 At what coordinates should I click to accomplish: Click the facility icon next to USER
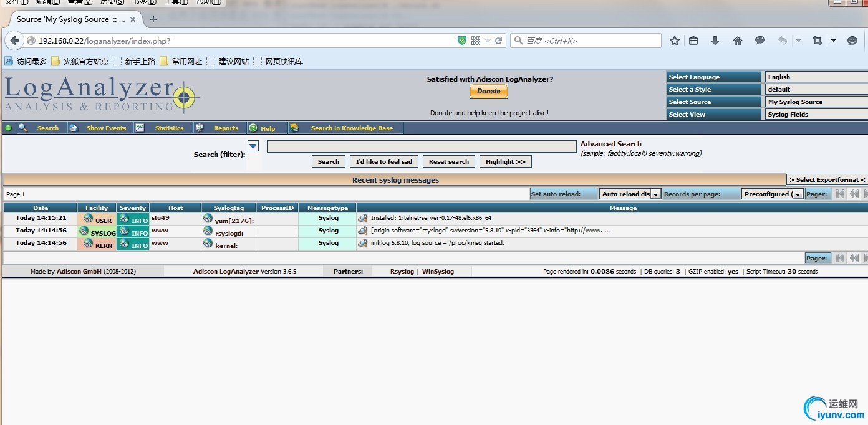point(88,219)
